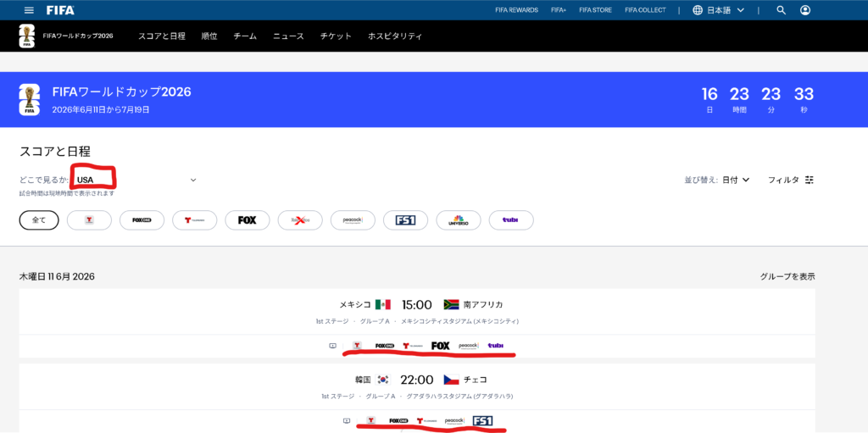Click the TV icon in Mexico match broadcaster row
Viewport: 868px width, 433px height.
click(x=332, y=346)
